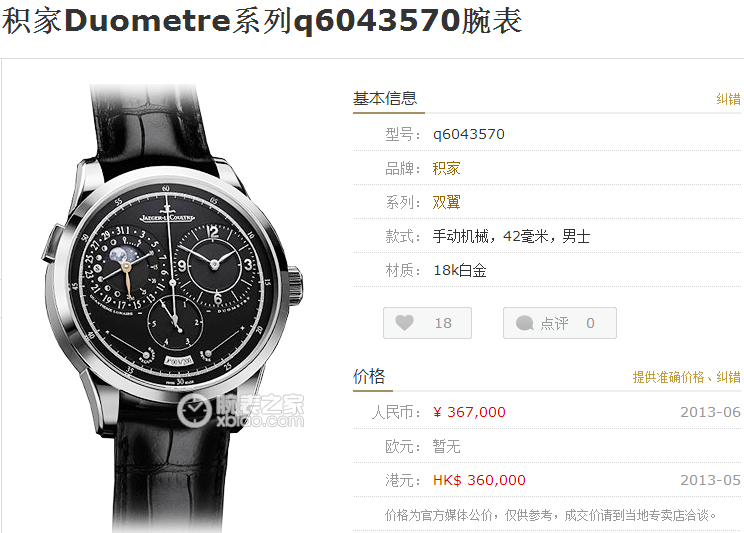744x533 pixels.
Task: Open the 积家 brand link
Action: (x=446, y=168)
